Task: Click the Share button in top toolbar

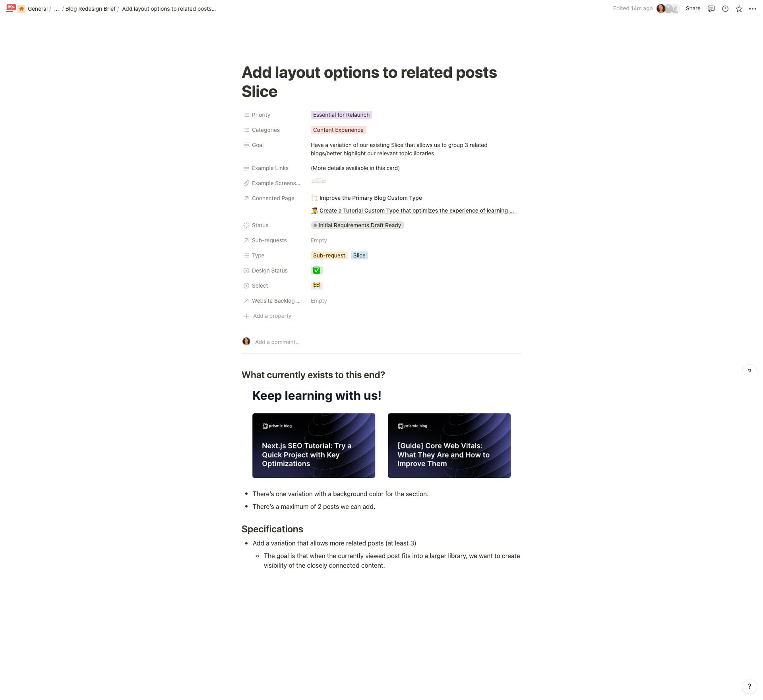Action: (x=693, y=8)
